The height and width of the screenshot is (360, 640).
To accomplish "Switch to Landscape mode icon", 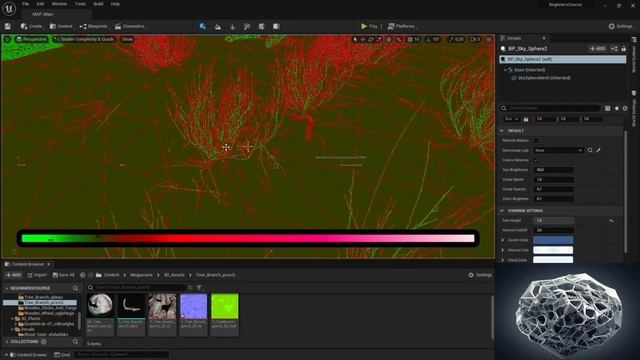I will click(x=218, y=27).
